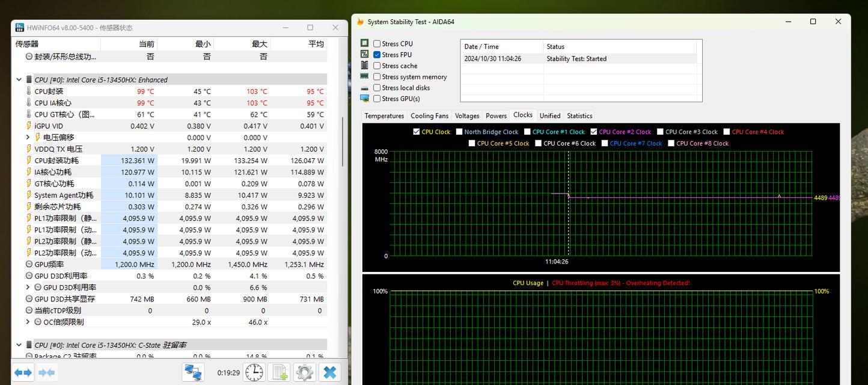Click the lightning icon beside CPU封装功耗
868x385 pixels.
point(28,161)
